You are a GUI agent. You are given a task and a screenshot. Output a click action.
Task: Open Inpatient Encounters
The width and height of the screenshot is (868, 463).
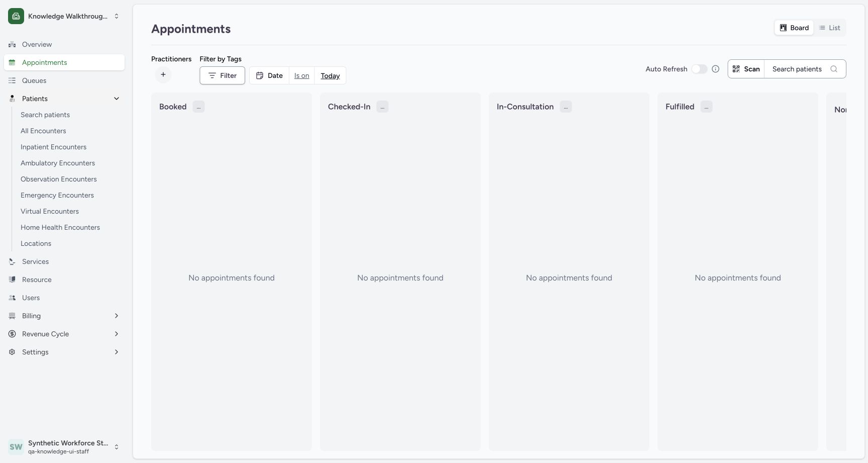click(x=53, y=147)
